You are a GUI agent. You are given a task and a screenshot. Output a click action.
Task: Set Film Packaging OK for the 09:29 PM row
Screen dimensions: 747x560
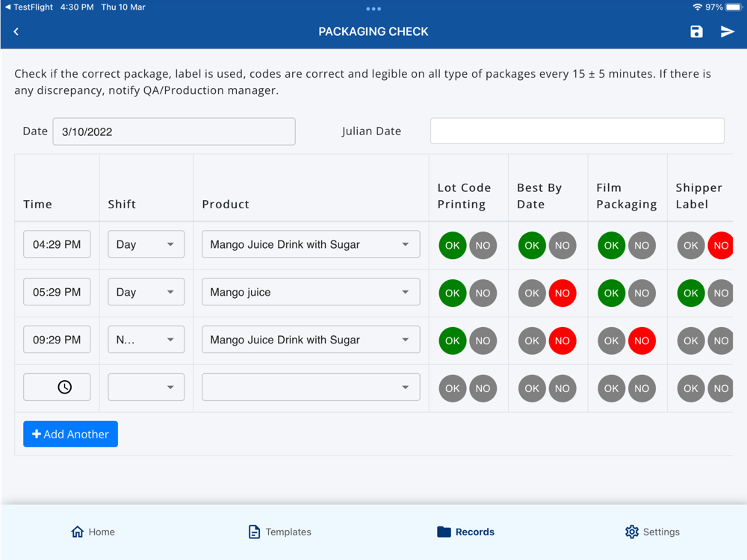611,340
